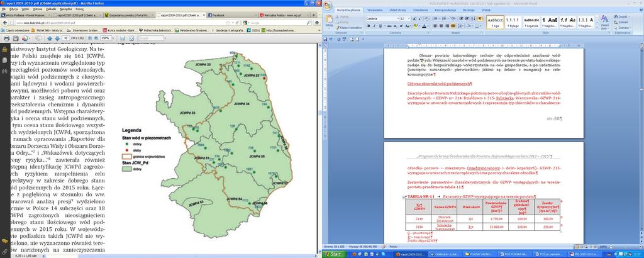644x258 pixels.
Task: Click the PDF find text field
Action: click(x=152, y=38)
